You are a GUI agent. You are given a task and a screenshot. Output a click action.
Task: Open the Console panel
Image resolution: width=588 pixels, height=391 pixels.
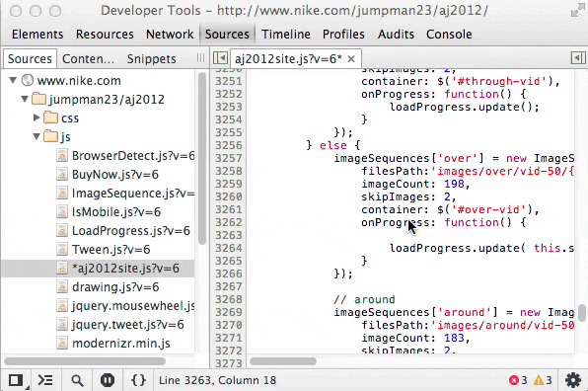click(449, 35)
